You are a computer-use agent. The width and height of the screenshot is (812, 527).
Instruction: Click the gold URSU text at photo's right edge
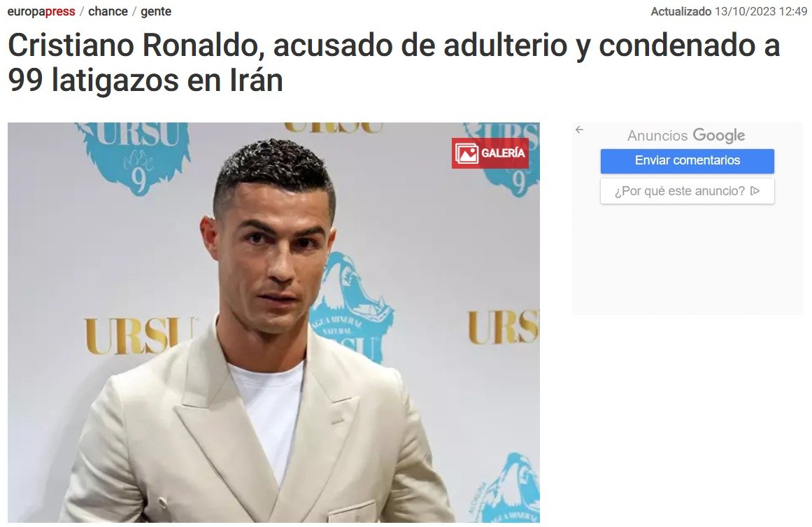coord(504,328)
